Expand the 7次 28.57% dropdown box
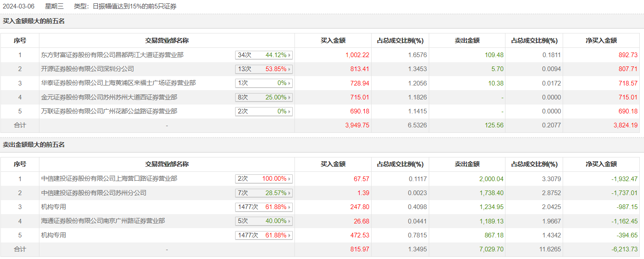The image size is (644, 259). (x=264, y=193)
